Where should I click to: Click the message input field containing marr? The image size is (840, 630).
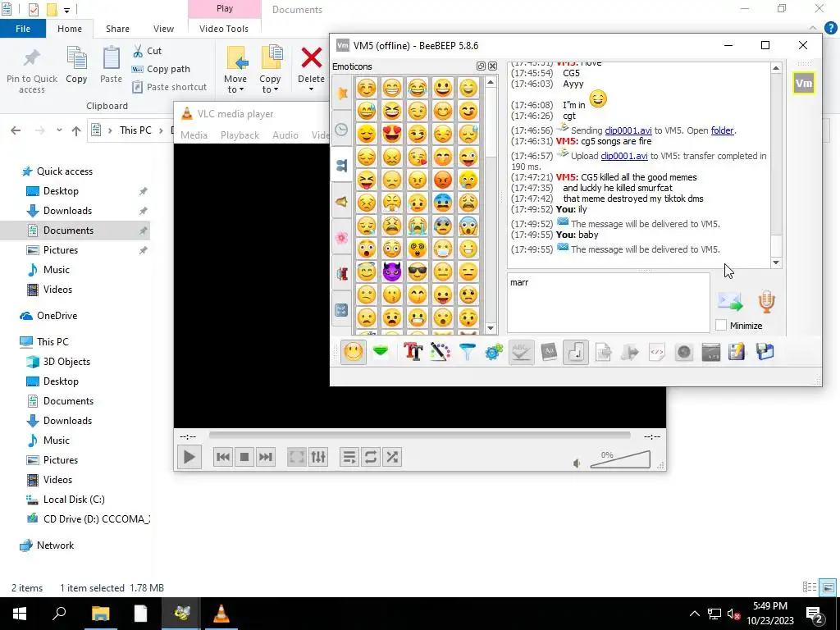tap(609, 303)
